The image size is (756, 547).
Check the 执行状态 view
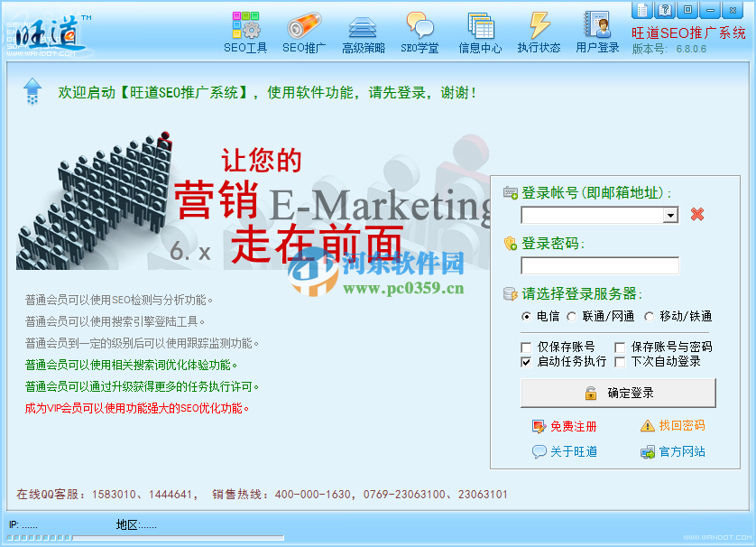coord(539,30)
